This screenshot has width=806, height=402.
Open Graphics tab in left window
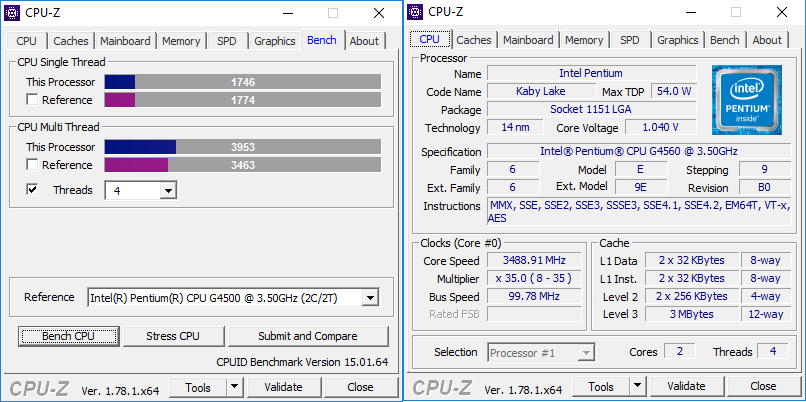275,41
